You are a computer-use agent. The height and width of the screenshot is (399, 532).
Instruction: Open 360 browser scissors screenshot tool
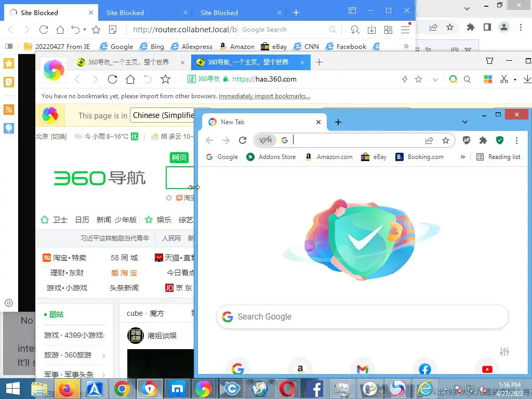pos(504,79)
